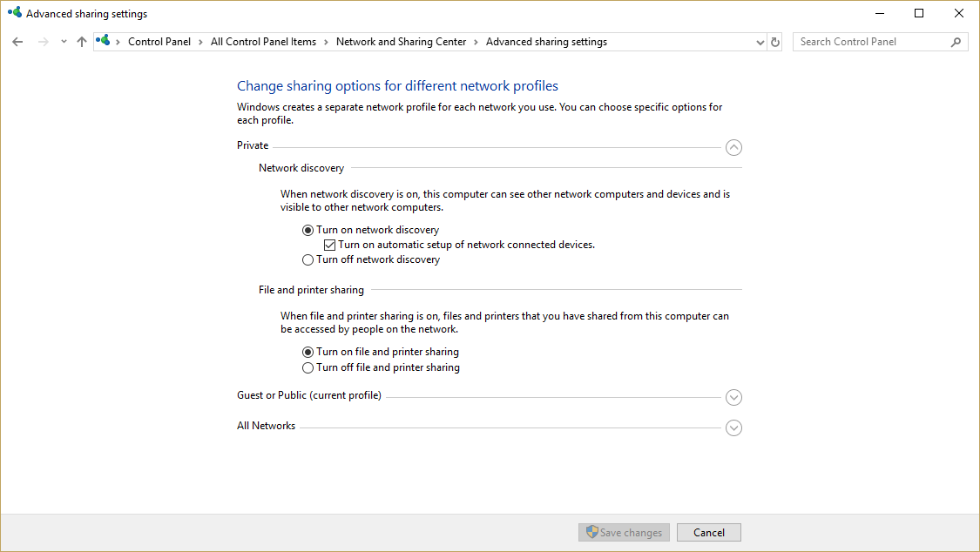The height and width of the screenshot is (552, 980).
Task: Open the address bar history dropdown
Action: (x=760, y=43)
